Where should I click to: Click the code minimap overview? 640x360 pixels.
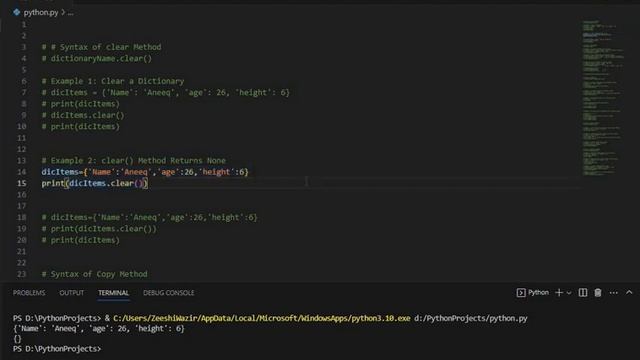point(602,98)
